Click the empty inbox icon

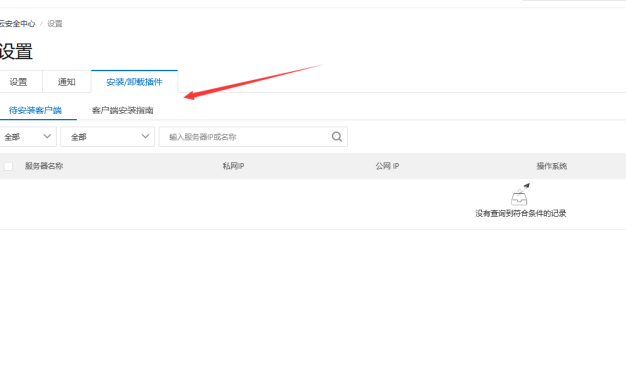coord(520,194)
